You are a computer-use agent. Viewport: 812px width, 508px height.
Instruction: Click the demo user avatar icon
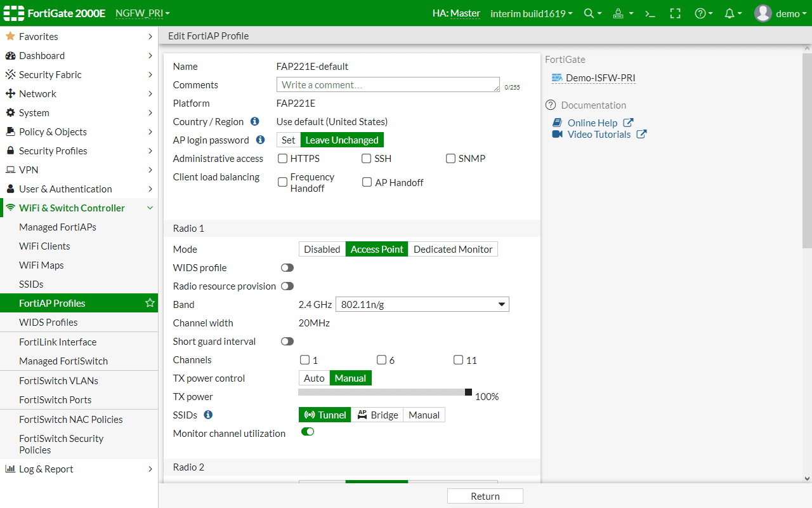click(x=763, y=13)
